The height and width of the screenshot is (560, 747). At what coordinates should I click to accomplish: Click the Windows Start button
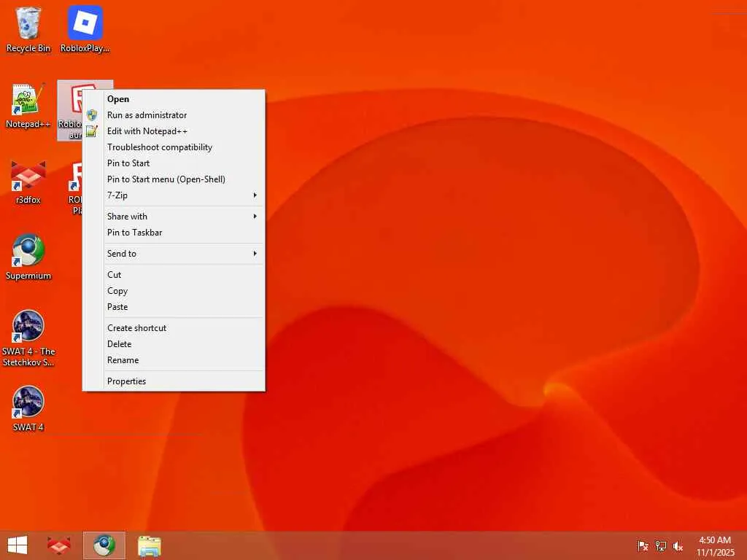(18, 545)
